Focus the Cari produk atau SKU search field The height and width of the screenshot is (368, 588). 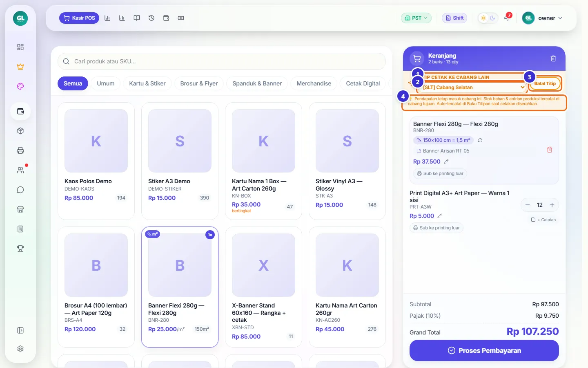pos(222,61)
